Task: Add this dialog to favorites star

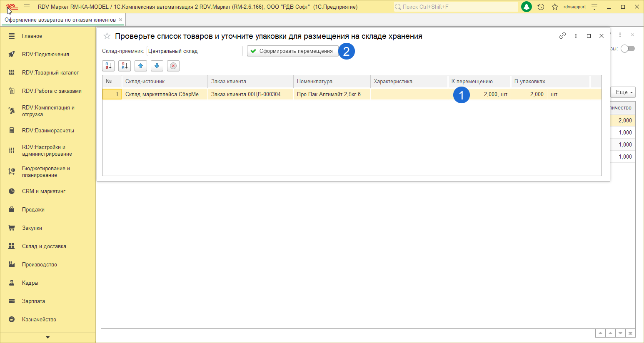Action: click(107, 36)
